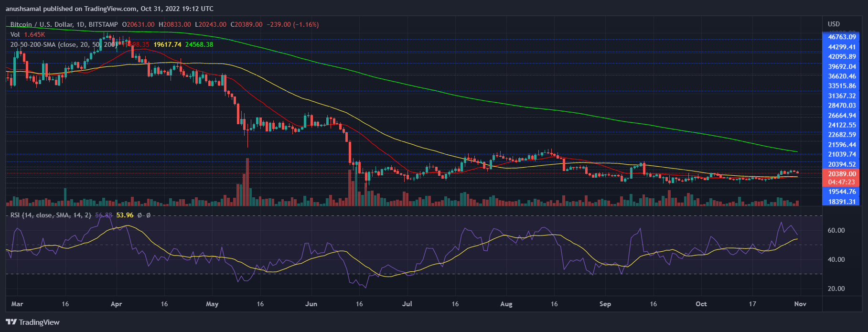Click the green 24568.38 SMA value
This screenshot has width=868, height=332.
tap(199, 44)
